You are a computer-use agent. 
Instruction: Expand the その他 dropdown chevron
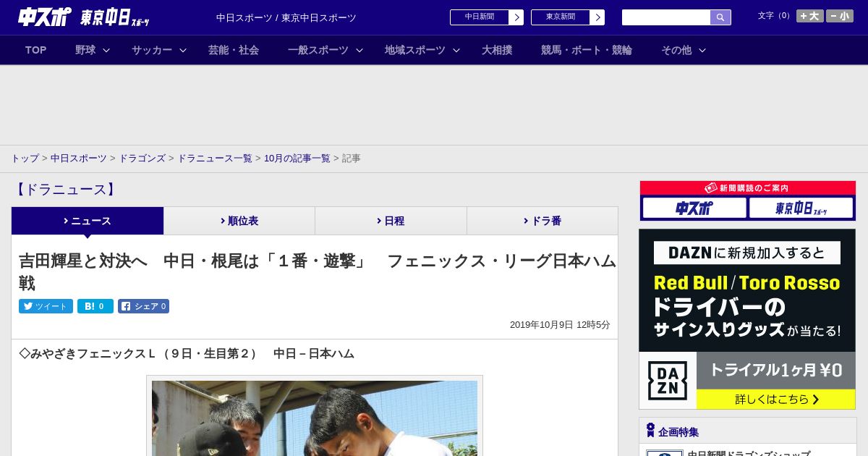[702, 50]
